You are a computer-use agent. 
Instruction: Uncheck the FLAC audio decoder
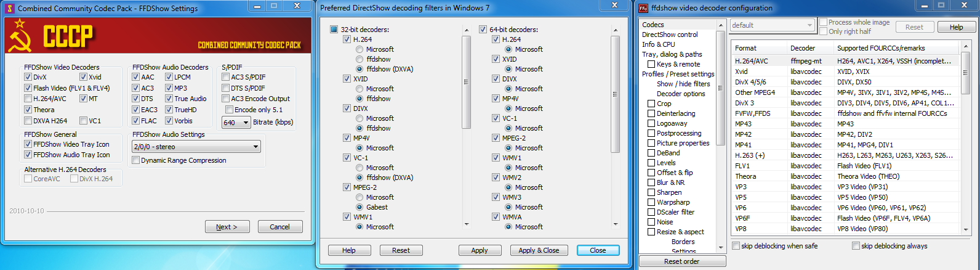click(x=135, y=121)
